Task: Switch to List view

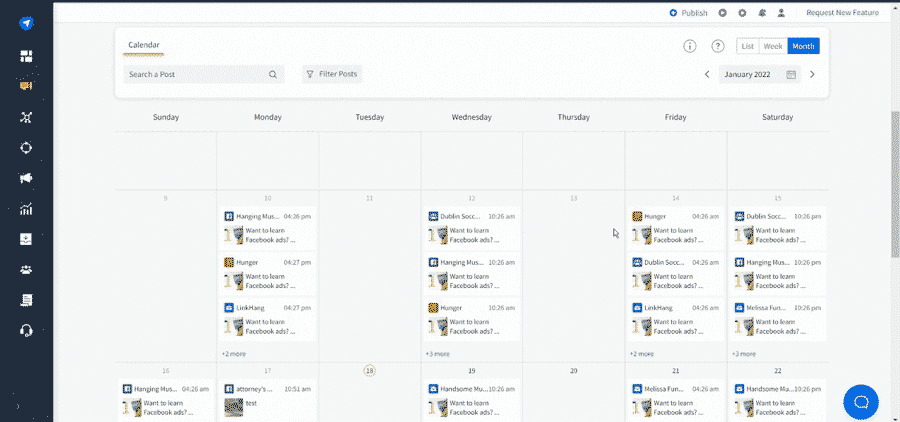Action: (748, 46)
